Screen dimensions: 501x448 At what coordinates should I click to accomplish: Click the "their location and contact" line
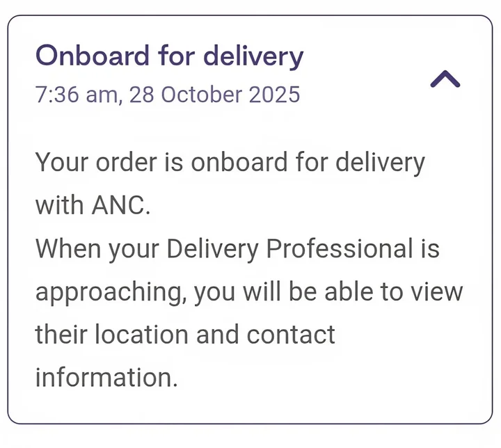coord(185,335)
